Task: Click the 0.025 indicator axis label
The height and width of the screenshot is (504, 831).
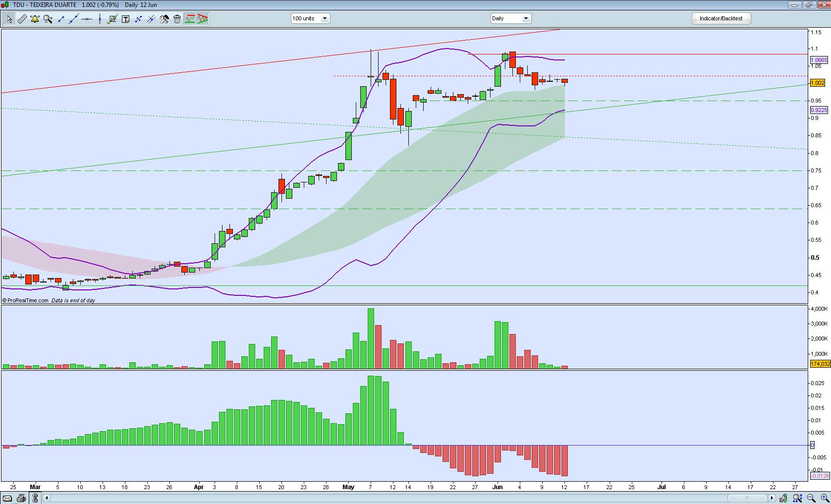Action: pos(818,383)
